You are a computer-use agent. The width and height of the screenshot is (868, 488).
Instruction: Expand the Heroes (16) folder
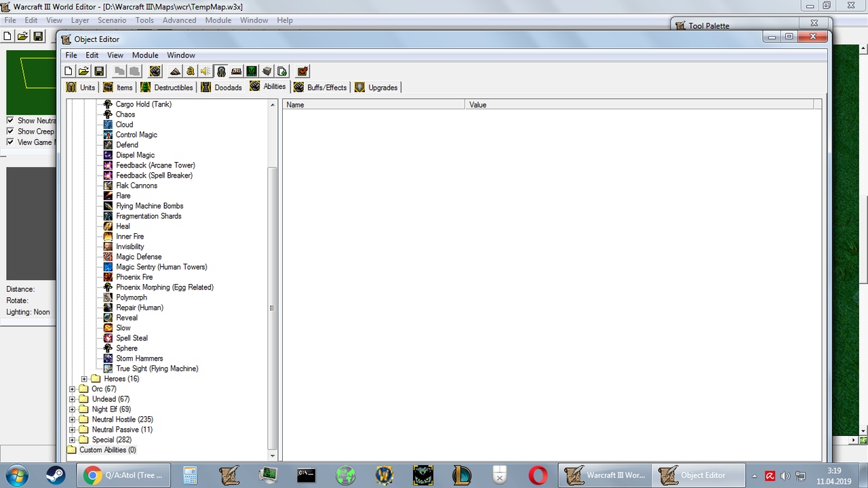tap(84, 379)
